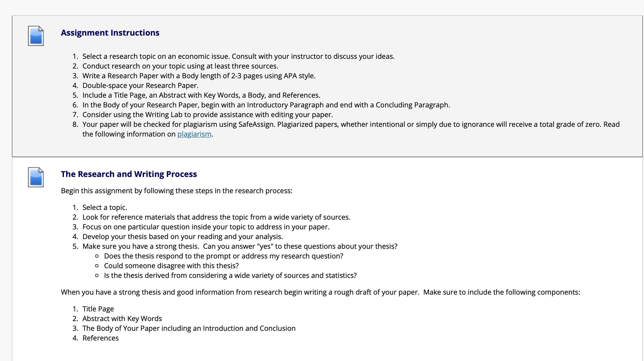Click 'Conduct research on your topic' line
The height and width of the screenshot is (361, 644).
pos(180,66)
